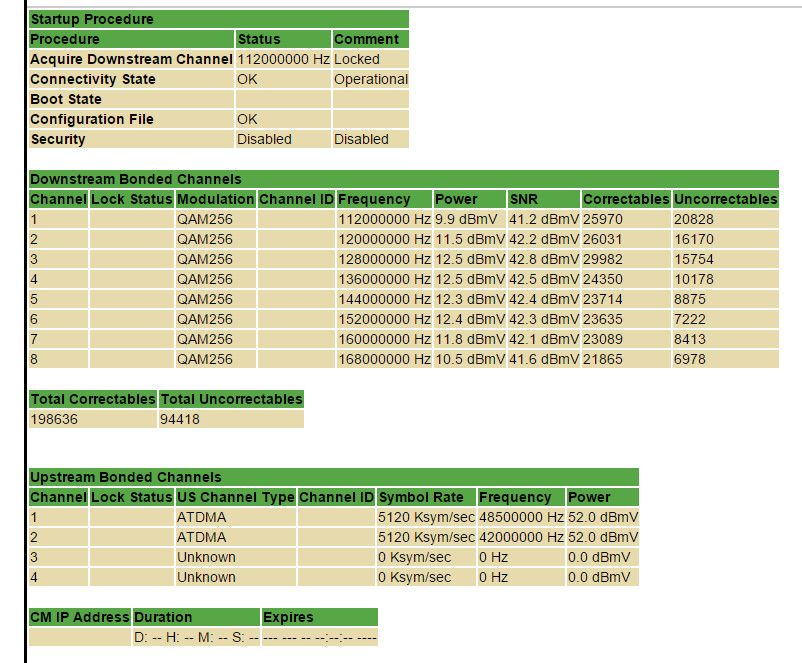Image resolution: width=802 pixels, height=663 pixels.
Task: Click the 'Correctables' column header
Action: (x=626, y=199)
